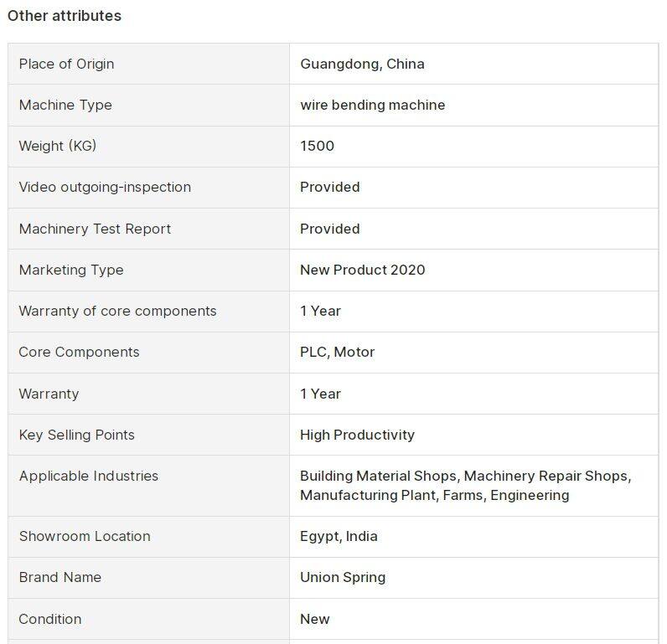Click the 'Union Spring' brand value
The width and height of the screenshot is (667, 644).
pyautogui.click(x=343, y=577)
